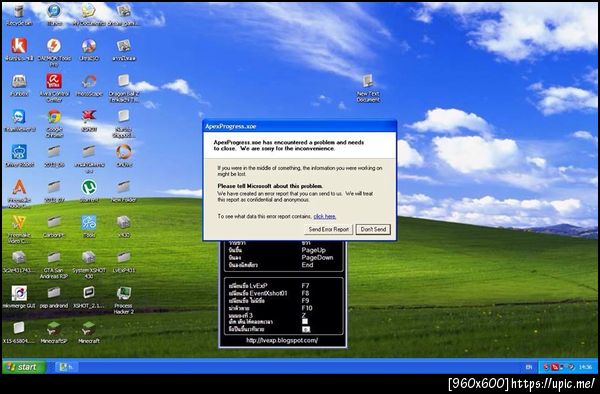Launch the mkvmerge GUI desktop icon
This screenshot has width=600, height=394.
click(x=19, y=296)
